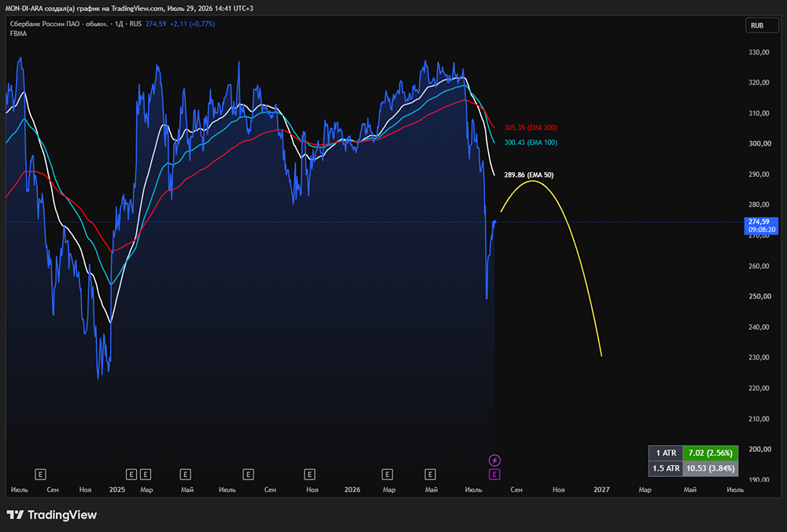Click the purple earnings E marker
This screenshot has height=532, width=787.
click(x=494, y=475)
